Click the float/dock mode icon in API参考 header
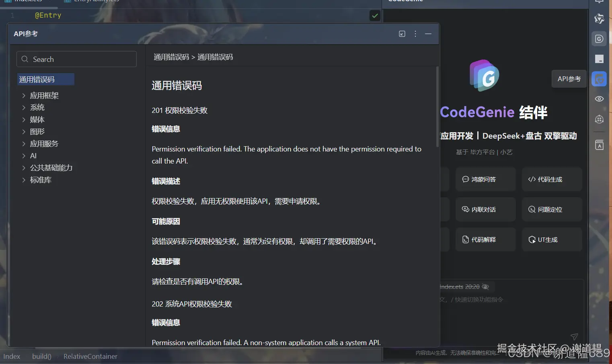 click(x=402, y=34)
